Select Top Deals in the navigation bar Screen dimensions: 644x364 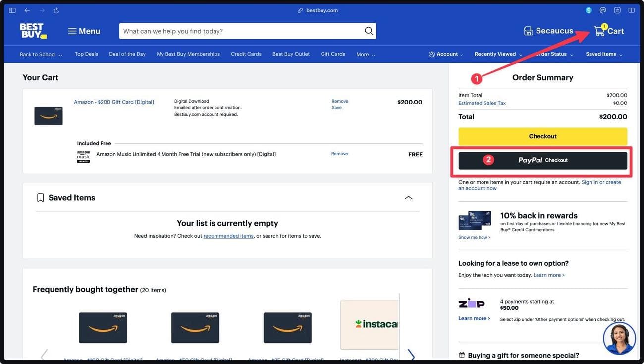(86, 54)
